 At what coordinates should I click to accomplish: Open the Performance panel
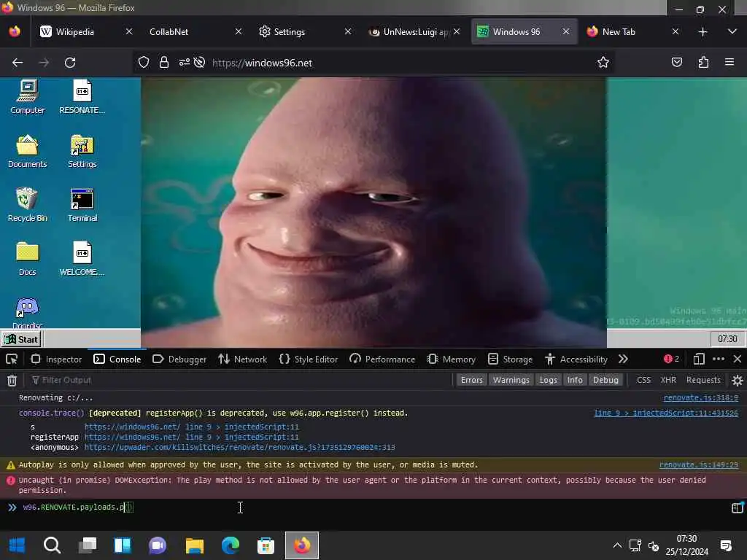(382, 359)
